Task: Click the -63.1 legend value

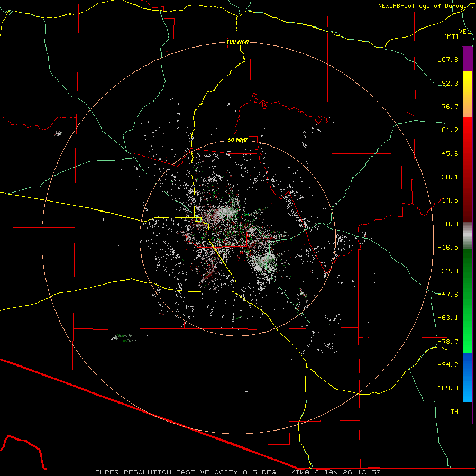Action: pyautogui.click(x=448, y=318)
